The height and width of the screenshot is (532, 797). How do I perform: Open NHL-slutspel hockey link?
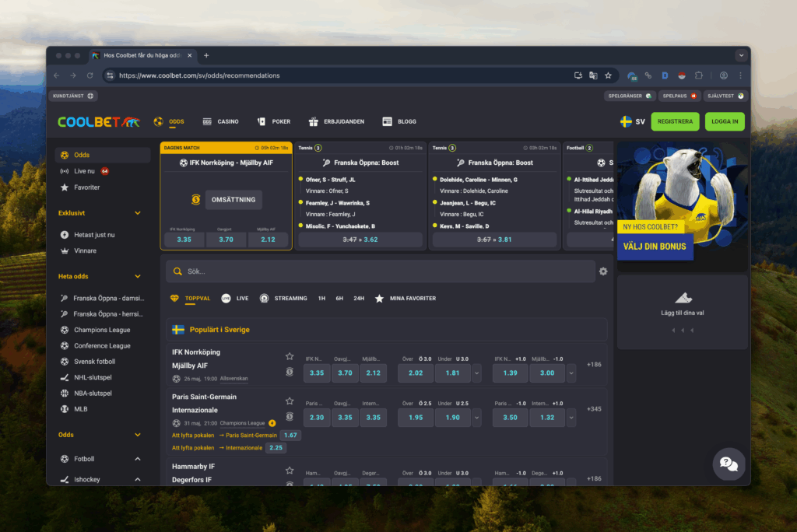coord(86,377)
